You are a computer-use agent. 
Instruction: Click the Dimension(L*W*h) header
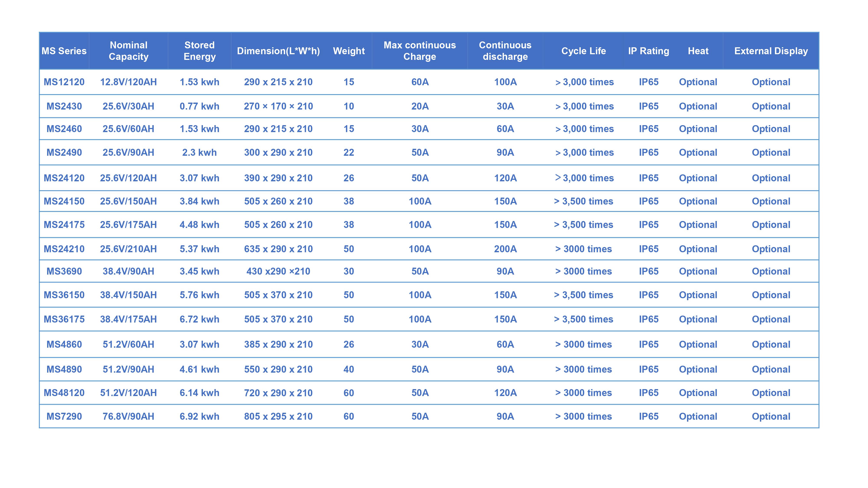278,51
